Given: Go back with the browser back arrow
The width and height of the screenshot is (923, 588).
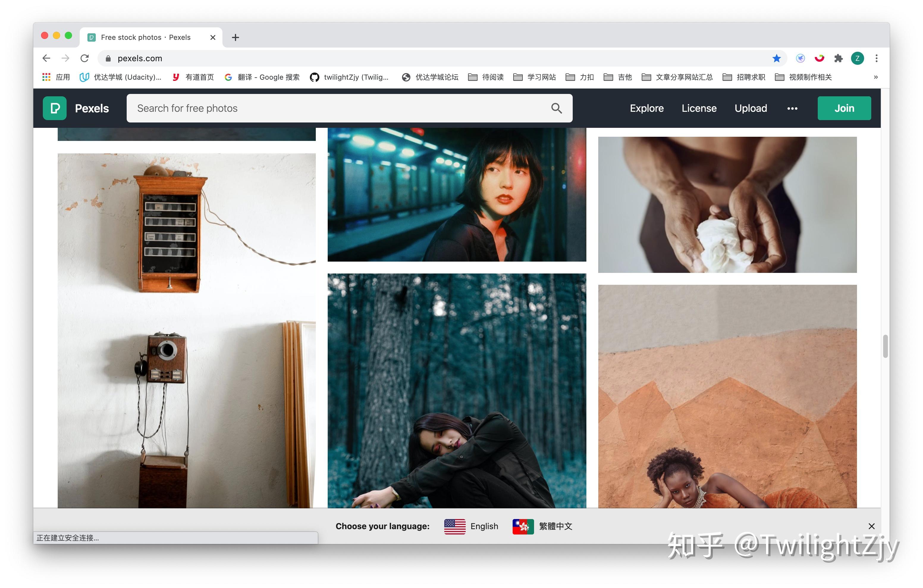Looking at the screenshot, I should (x=46, y=58).
